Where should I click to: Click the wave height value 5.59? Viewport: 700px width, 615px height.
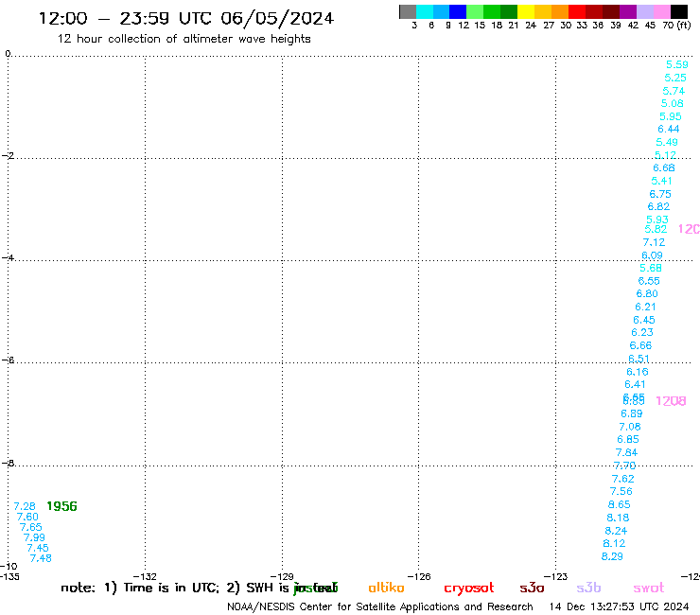pos(676,64)
